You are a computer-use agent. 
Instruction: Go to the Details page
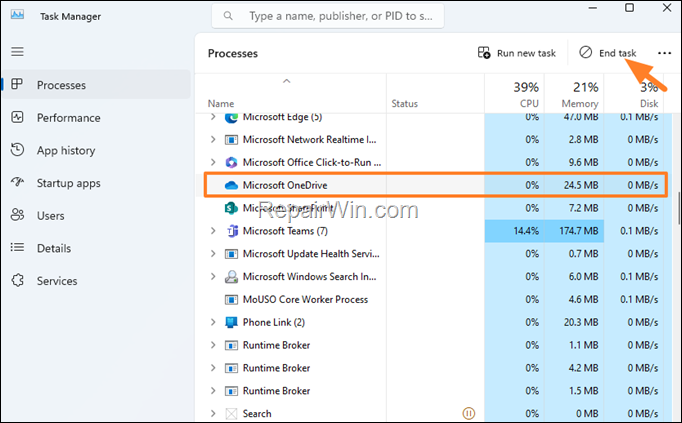tap(96, 248)
